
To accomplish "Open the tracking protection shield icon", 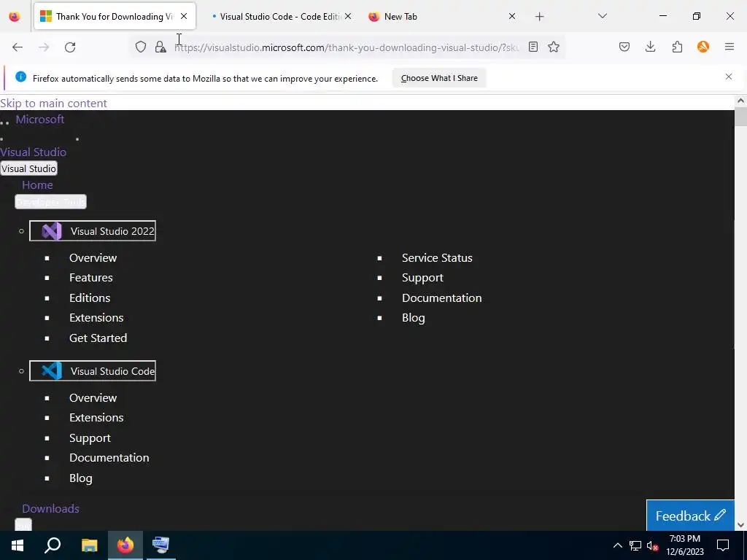I will point(141,47).
